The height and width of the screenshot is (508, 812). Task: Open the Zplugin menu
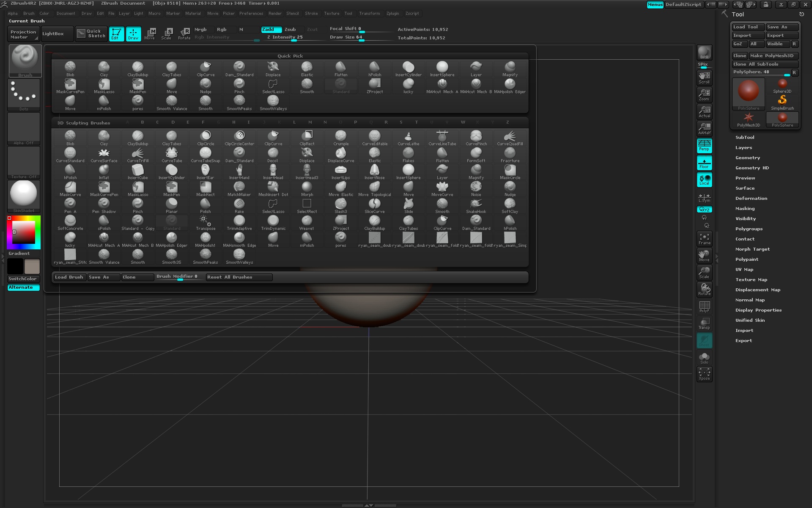[392, 14]
